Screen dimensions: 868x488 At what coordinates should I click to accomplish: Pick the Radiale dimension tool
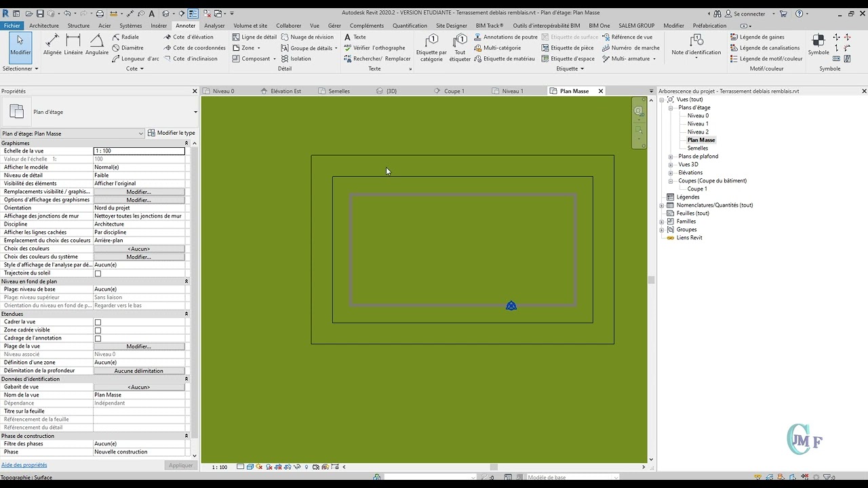[126, 37]
